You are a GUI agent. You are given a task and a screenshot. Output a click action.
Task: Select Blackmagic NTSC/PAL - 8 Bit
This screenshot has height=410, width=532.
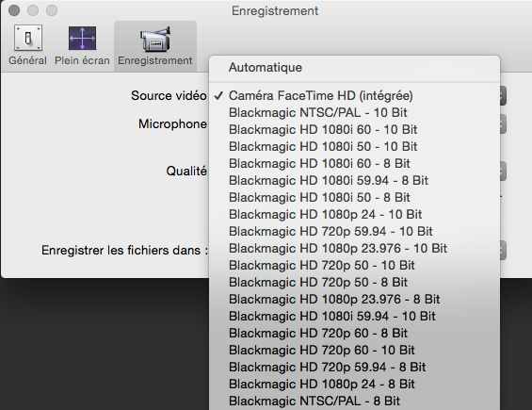[355, 402]
